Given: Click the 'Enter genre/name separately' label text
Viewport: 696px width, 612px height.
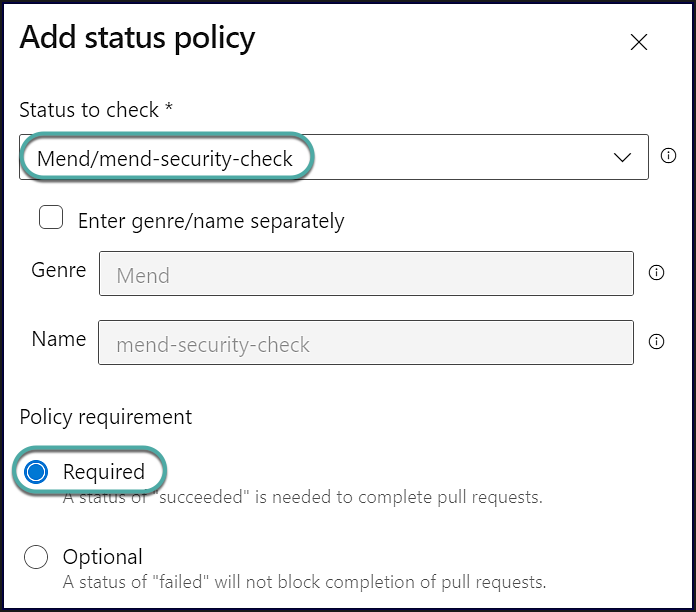Looking at the screenshot, I should click(x=211, y=221).
